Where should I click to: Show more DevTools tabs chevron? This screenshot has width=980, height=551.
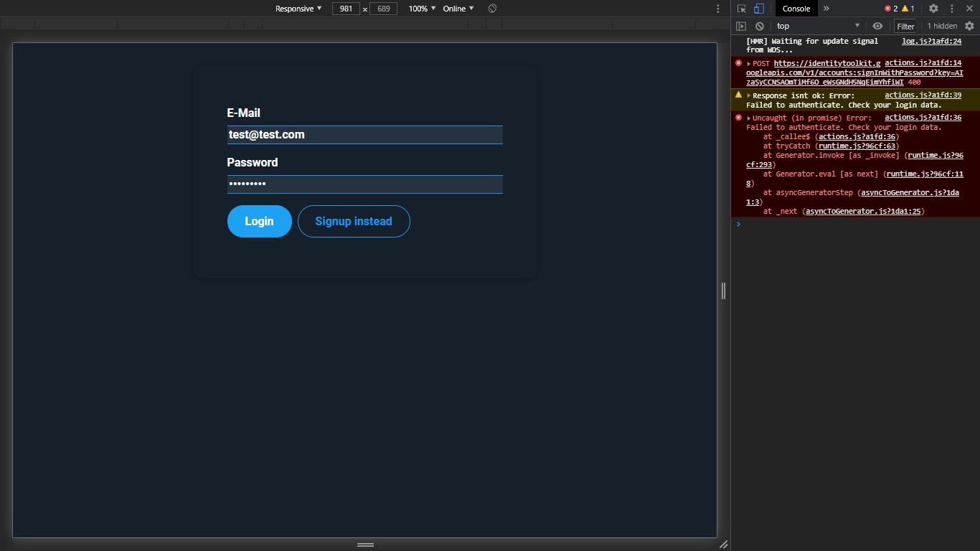826,9
